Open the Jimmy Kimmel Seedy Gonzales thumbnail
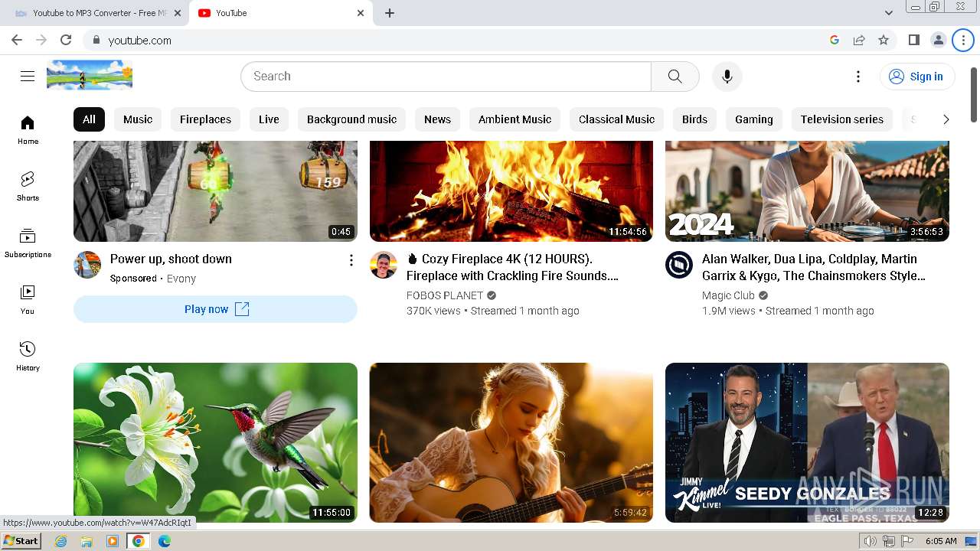The width and height of the screenshot is (980, 551). click(807, 442)
